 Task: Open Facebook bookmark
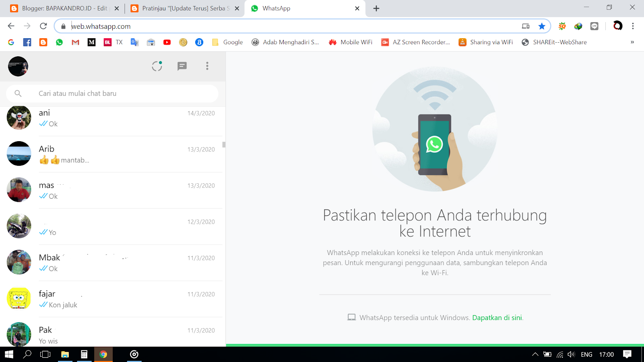[27, 42]
